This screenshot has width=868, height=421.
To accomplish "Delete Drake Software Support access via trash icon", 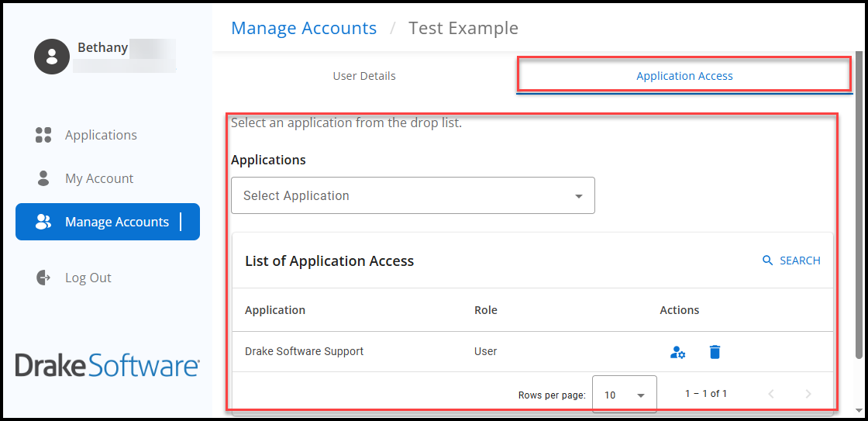I will (715, 352).
